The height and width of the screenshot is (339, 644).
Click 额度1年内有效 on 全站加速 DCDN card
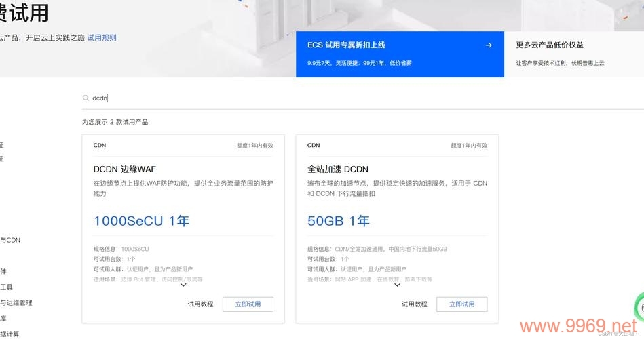[x=469, y=146]
